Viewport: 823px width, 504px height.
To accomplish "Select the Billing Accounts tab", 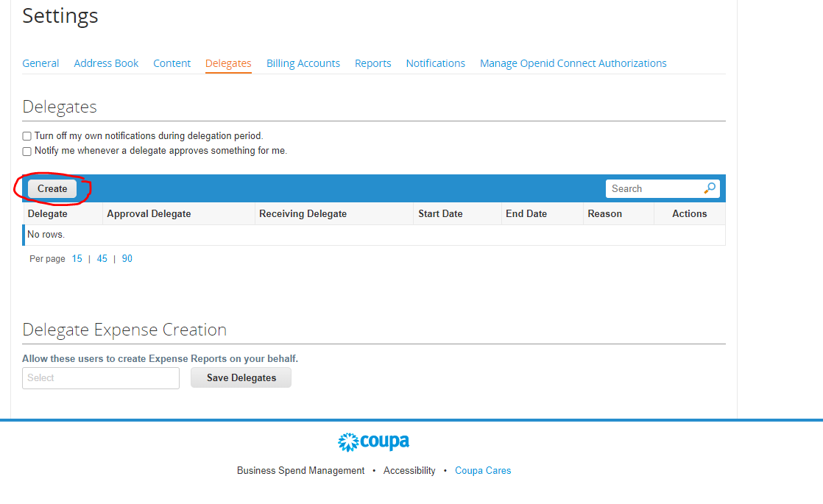I will pos(303,63).
